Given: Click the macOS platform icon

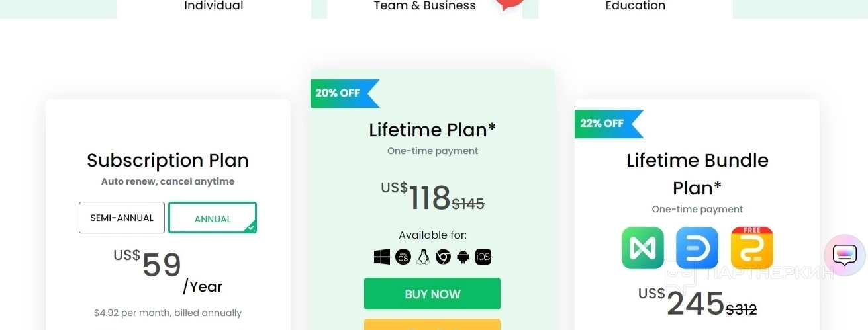Looking at the screenshot, I should 403,257.
